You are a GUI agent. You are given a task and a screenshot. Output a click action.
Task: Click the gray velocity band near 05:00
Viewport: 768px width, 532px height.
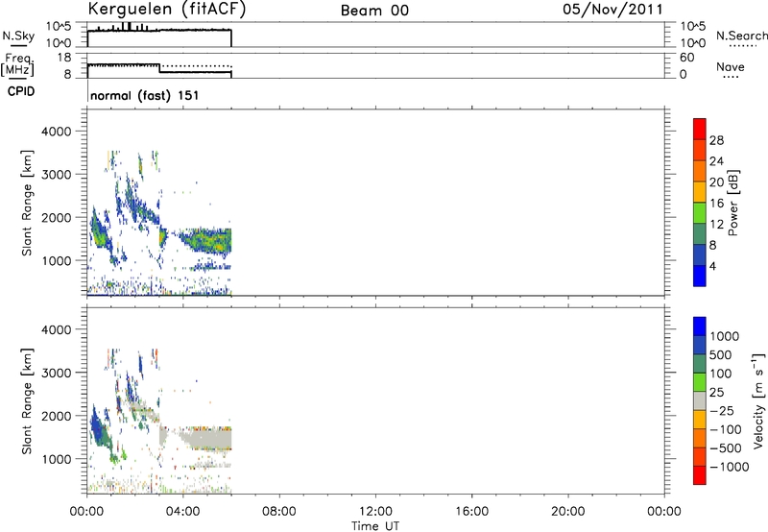point(208,439)
